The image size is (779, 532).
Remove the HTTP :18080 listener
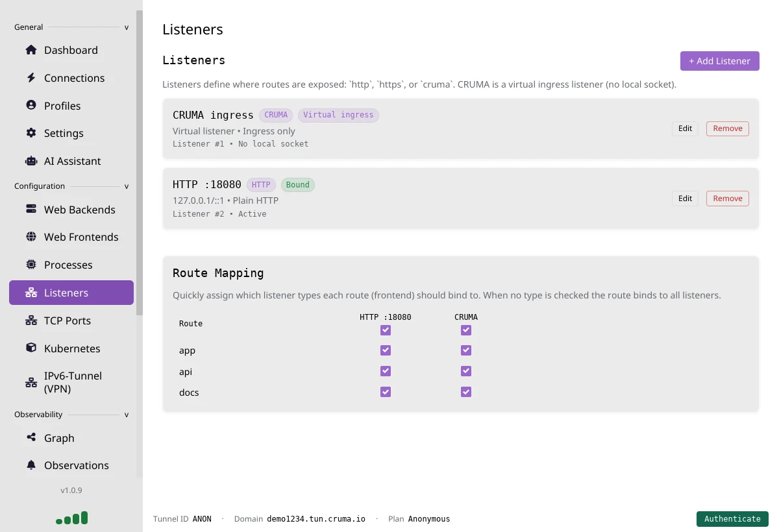click(727, 199)
